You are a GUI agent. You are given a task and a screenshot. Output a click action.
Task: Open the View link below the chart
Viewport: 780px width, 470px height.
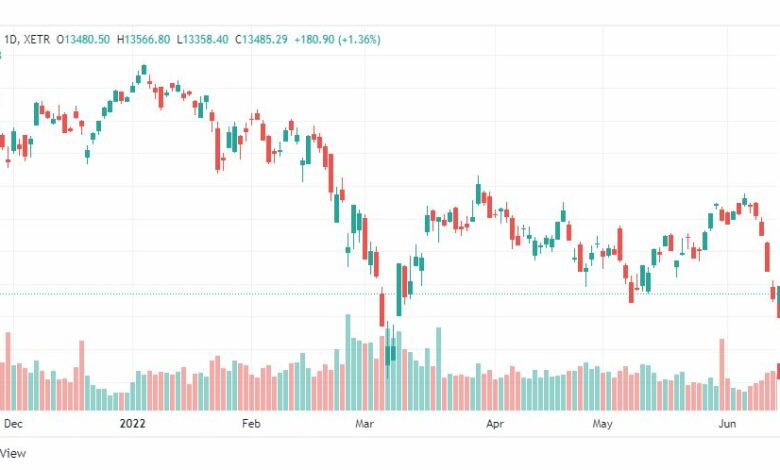click(12, 453)
